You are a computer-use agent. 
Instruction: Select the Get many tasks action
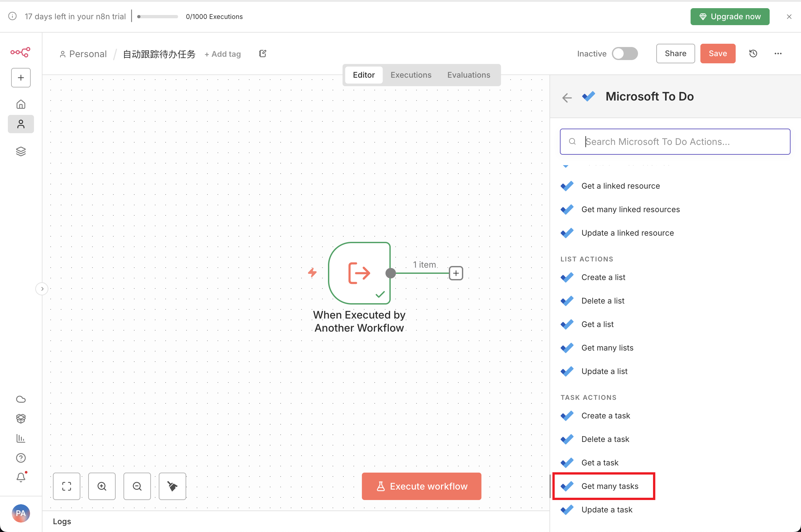(x=610, y=486)
